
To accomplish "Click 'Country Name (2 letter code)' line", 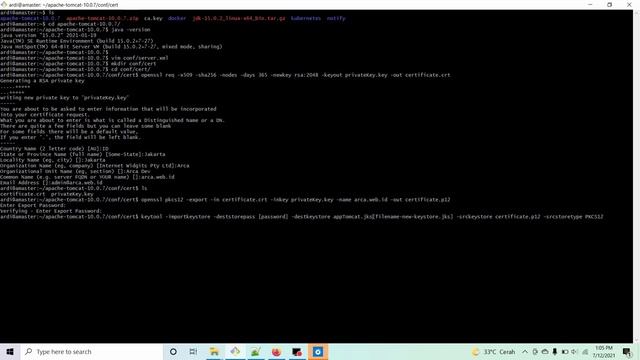I will pos(54,149).
